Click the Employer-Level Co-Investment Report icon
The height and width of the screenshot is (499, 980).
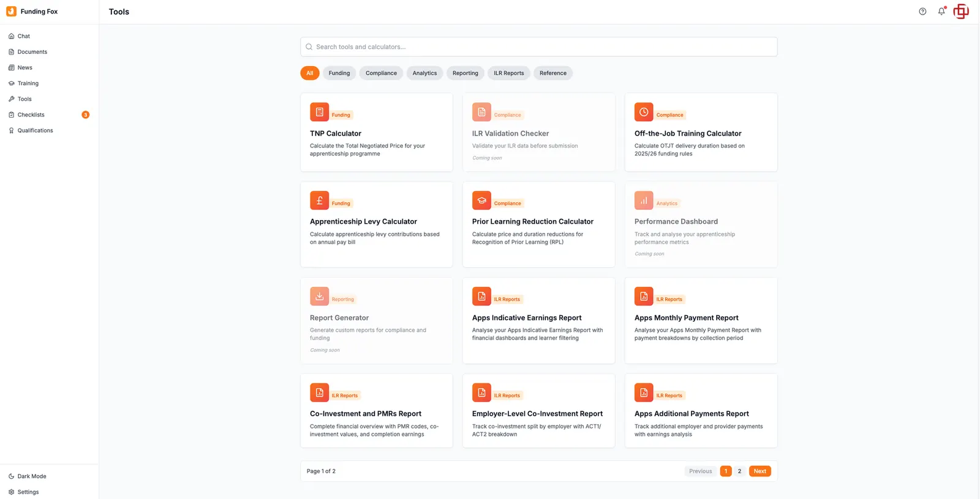click(x=481, y=392)
